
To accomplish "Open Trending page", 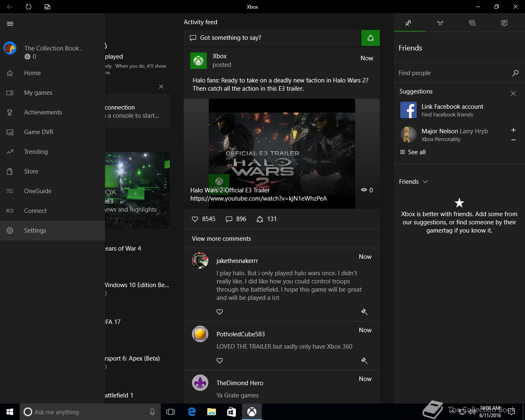I will 52,152.
